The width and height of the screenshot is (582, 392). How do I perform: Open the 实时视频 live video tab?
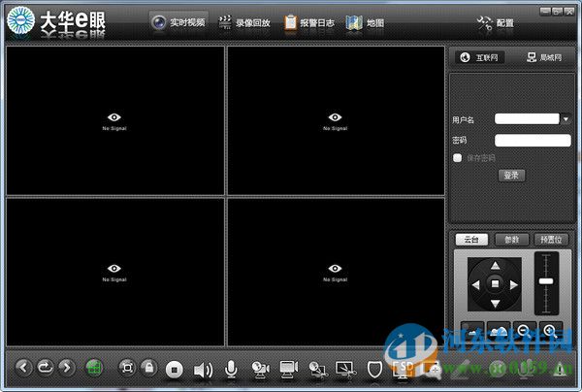click(178, 22)
